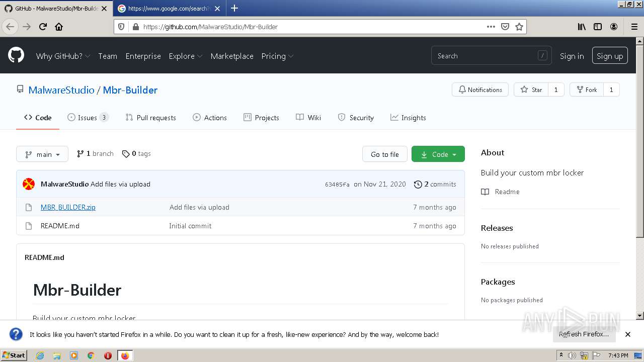Open the Mbr-Builder repository name link

click(x=130, y=90)
